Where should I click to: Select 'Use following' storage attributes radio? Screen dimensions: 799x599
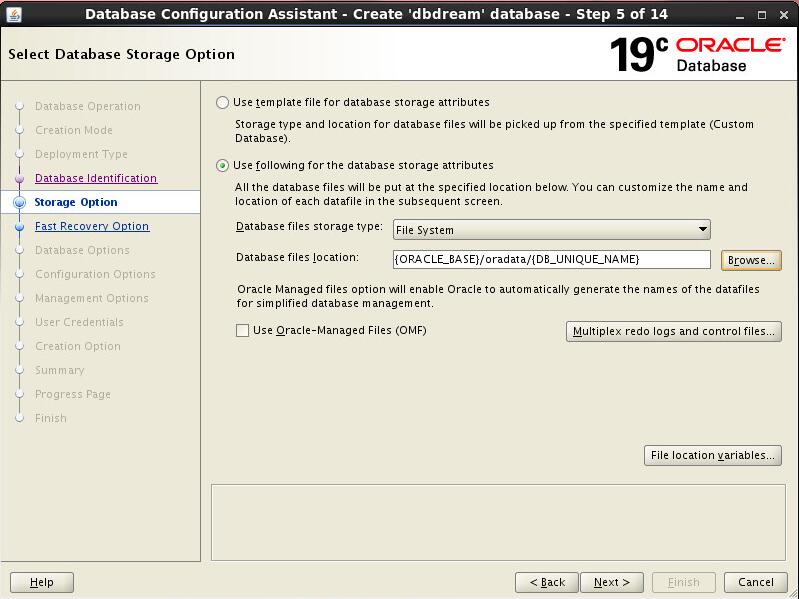pyautogui.click(x=223, y=165)
